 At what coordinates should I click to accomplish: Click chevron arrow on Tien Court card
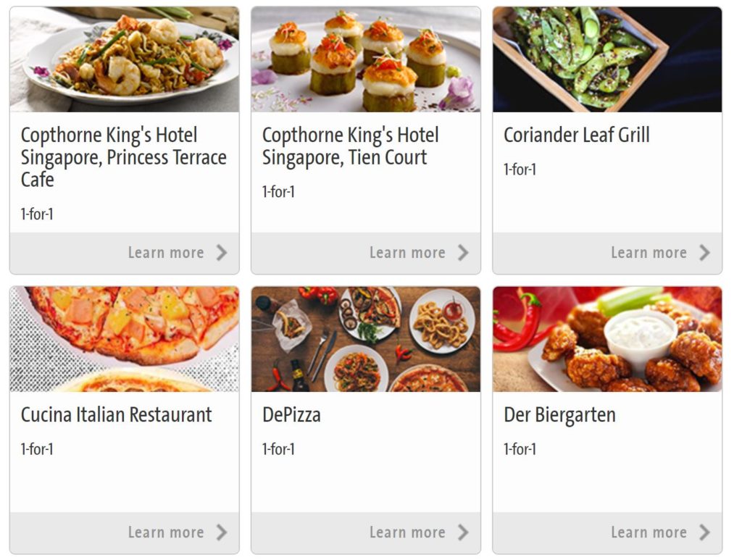tap(463, 253)
